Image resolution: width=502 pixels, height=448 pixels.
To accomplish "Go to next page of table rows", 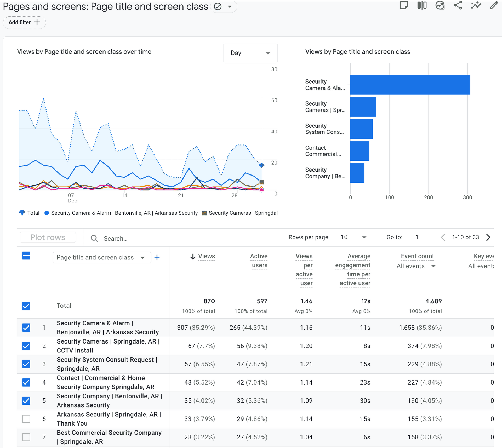I will coord(488,237).
